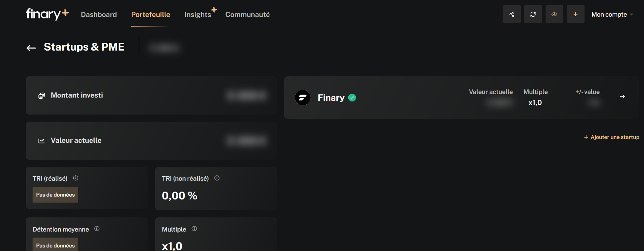Click the share icon button

512,14
